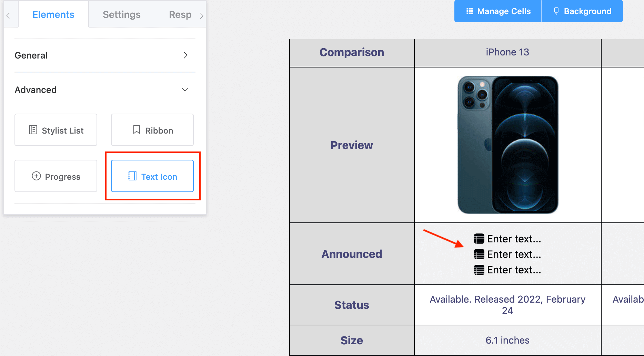
Task: Expand the General section
Action: (x=185, y=55)
